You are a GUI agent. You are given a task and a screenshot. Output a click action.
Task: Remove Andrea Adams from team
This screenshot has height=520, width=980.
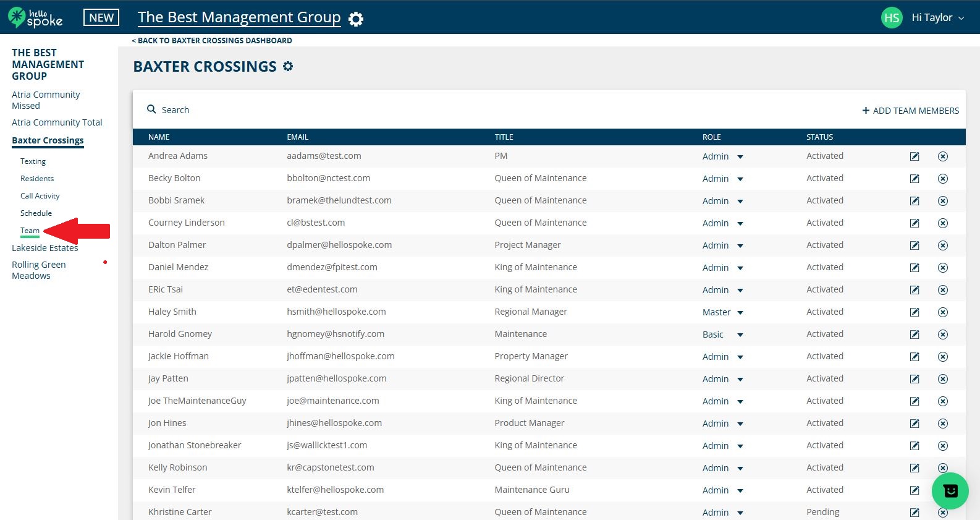click(943, 156)
